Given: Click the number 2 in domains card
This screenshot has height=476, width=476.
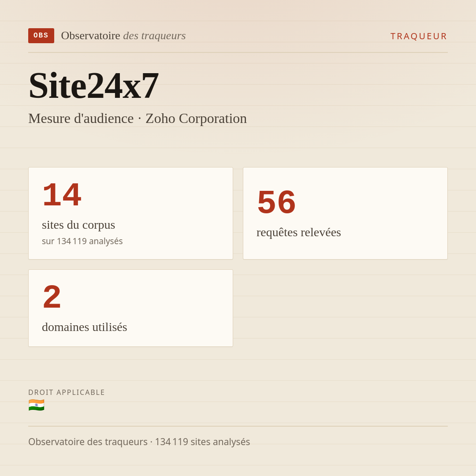Looking at the screenshot, I should [52, 297].
